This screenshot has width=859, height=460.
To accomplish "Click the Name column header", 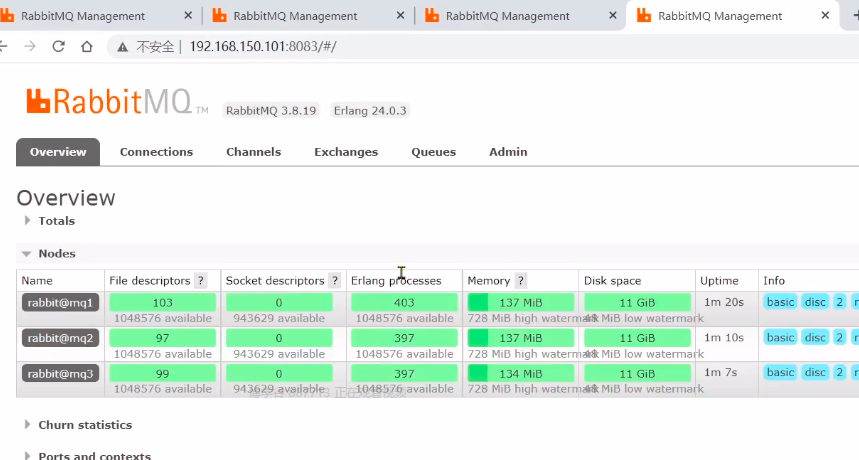I will point(37,281).
